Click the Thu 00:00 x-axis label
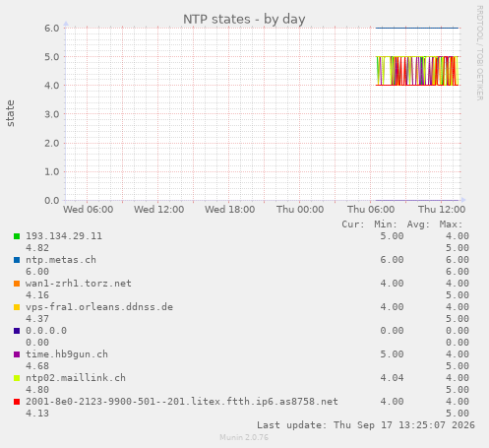The width and height of the screenshot is (489, 448). point(300,210)
